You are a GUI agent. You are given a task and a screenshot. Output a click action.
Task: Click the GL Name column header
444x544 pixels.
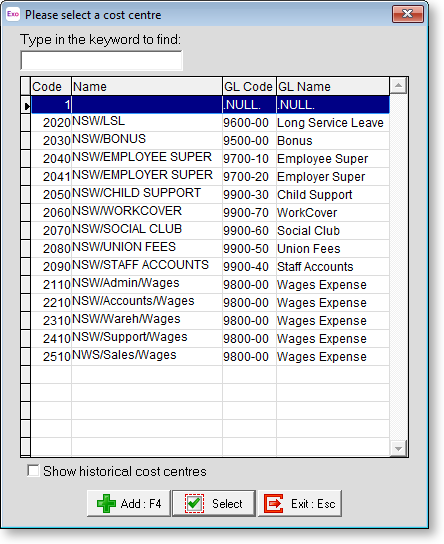click(x=333, y=86)
